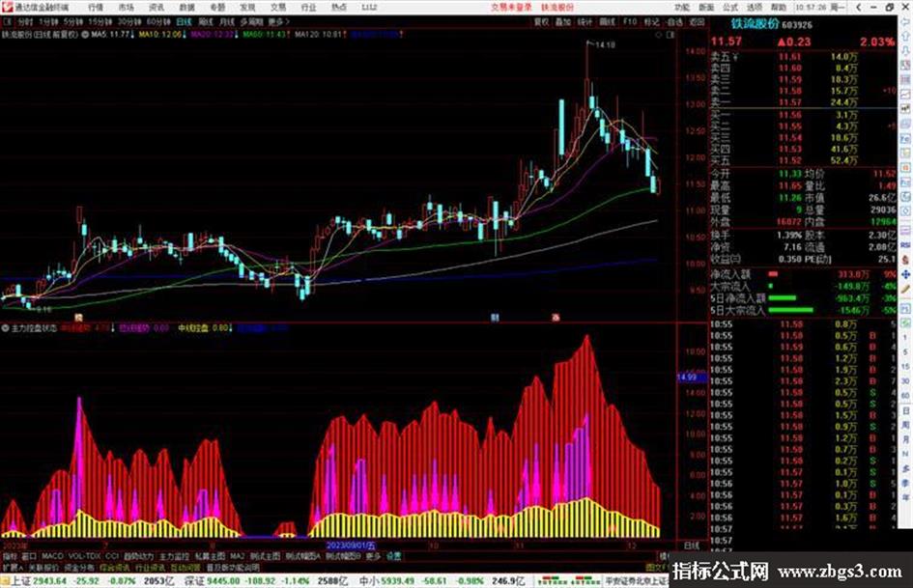Switch to 5分钟 chart period
This screenshot has height=588, width=913.
[73, 21]
